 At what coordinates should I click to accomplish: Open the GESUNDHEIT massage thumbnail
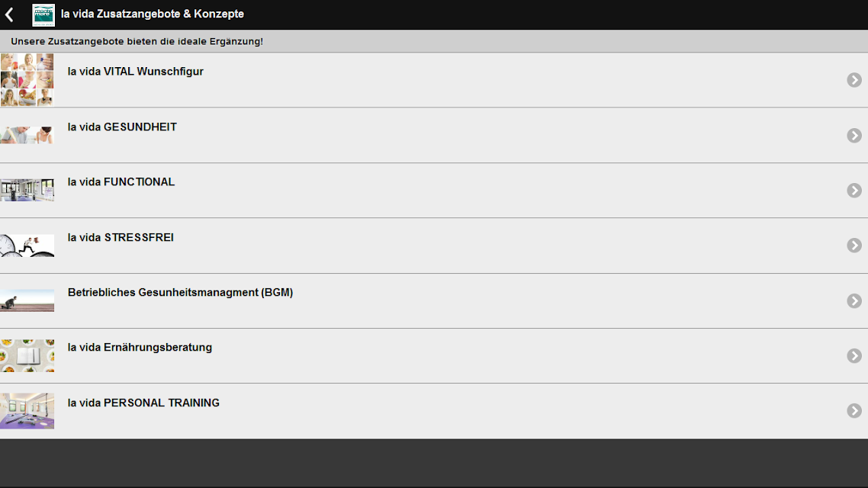tap(27, 135)
